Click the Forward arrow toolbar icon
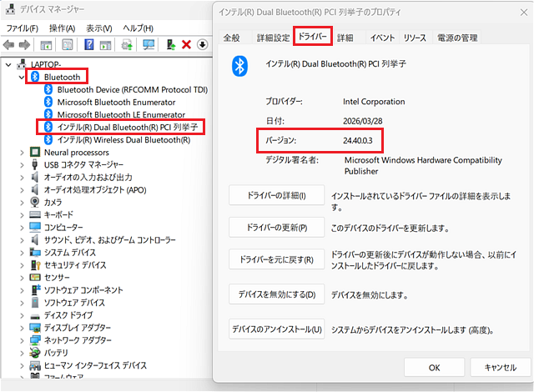The width and height of the screenshot is (534, 392). click(24, 44)
